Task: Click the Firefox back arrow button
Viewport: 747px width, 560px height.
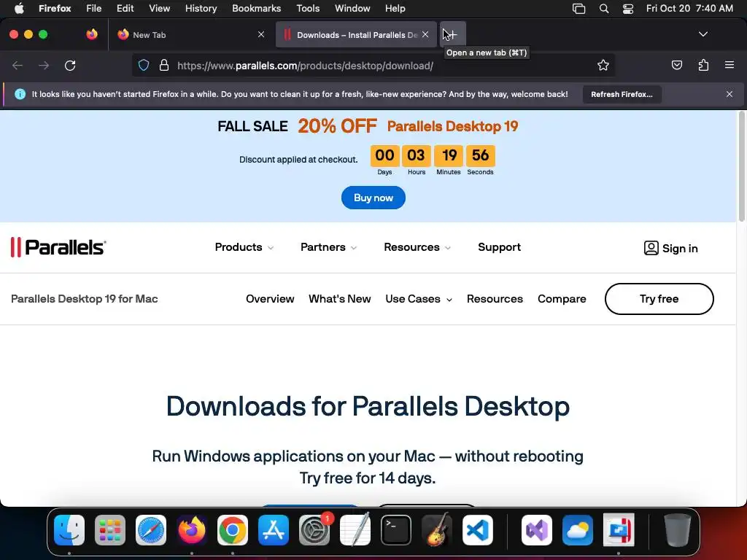Action: click(x=18, y=65)
